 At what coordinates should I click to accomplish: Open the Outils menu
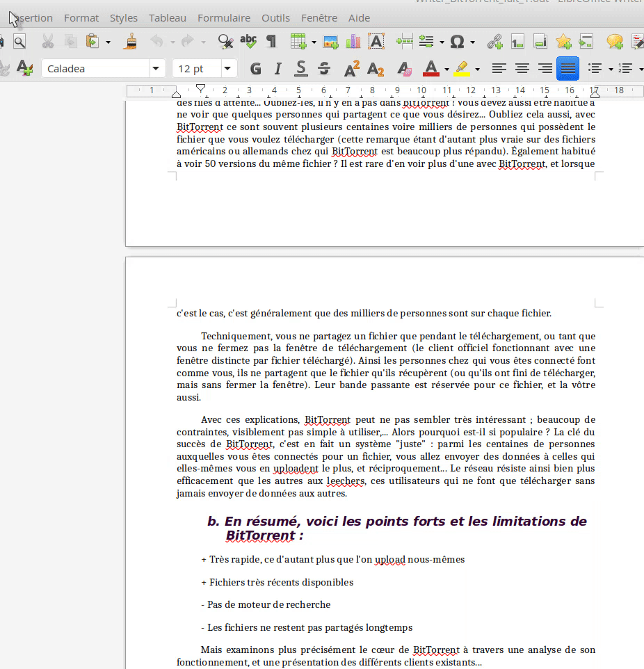click(x=275, y=18)
